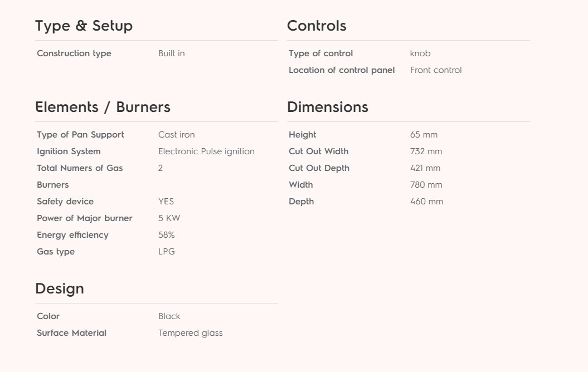Click Electronic Pulse ignition text
588x372 pixels.
tap(206, 151)
